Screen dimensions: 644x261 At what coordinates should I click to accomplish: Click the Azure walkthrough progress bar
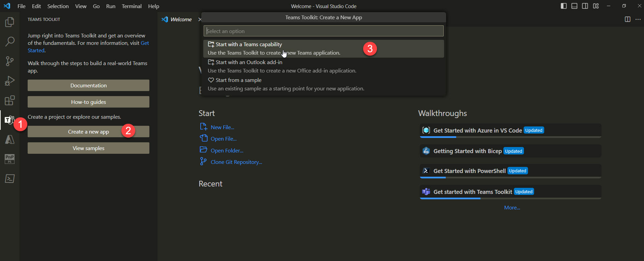pos(510,137)
